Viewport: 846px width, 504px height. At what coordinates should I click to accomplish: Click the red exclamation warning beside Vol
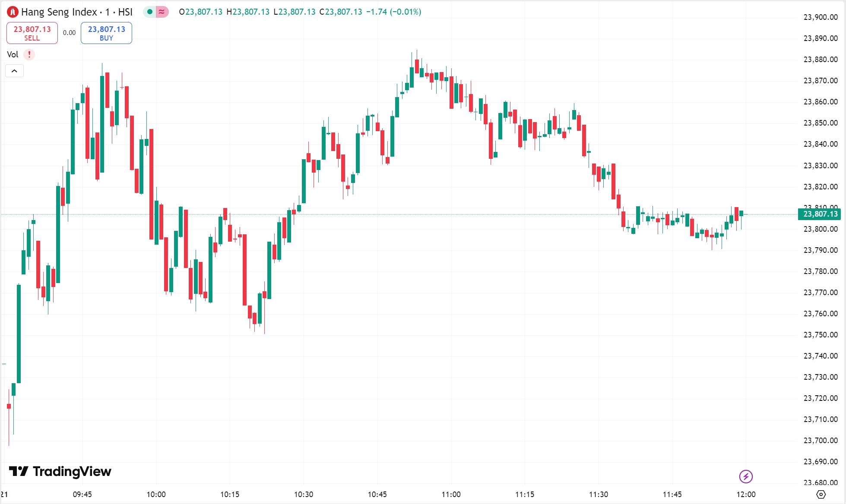pos(28,54)
